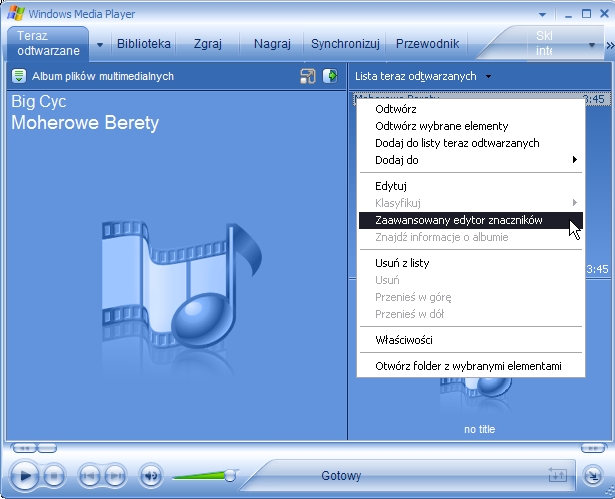
Task: Maximize the Windows Media Player window
Action: [586, 14]
